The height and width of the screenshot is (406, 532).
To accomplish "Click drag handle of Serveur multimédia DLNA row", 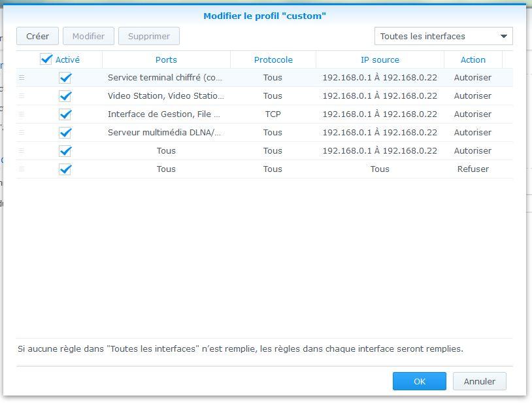I will [22, 133].
